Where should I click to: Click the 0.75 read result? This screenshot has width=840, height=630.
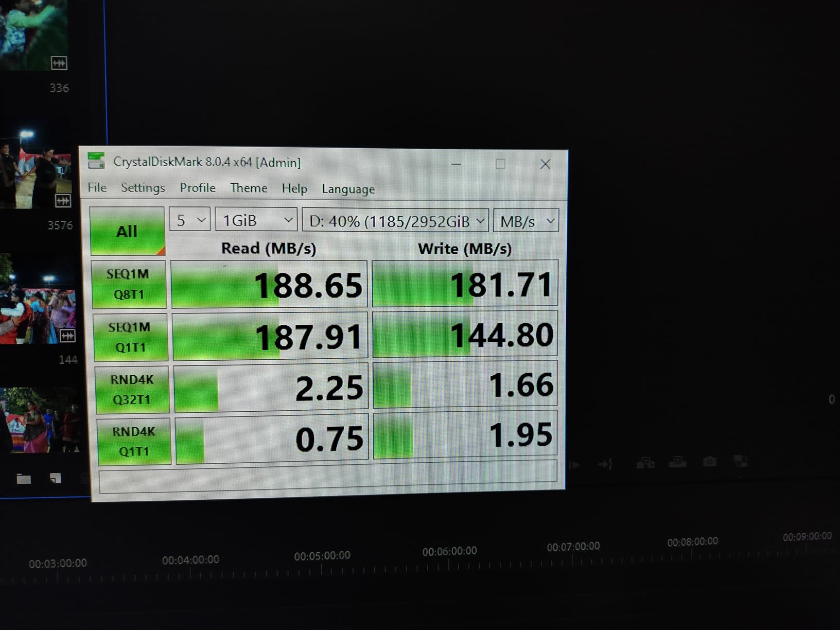pos(272,438)
